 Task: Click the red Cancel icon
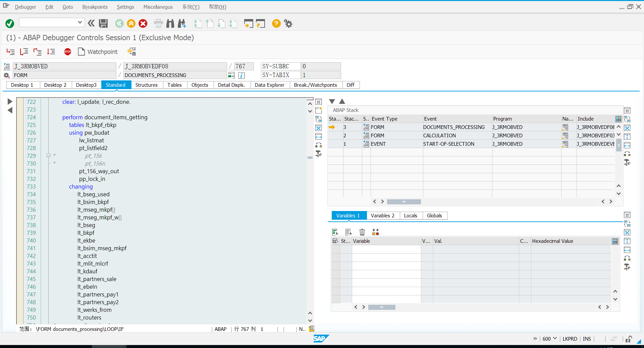[x=143, y=23]
